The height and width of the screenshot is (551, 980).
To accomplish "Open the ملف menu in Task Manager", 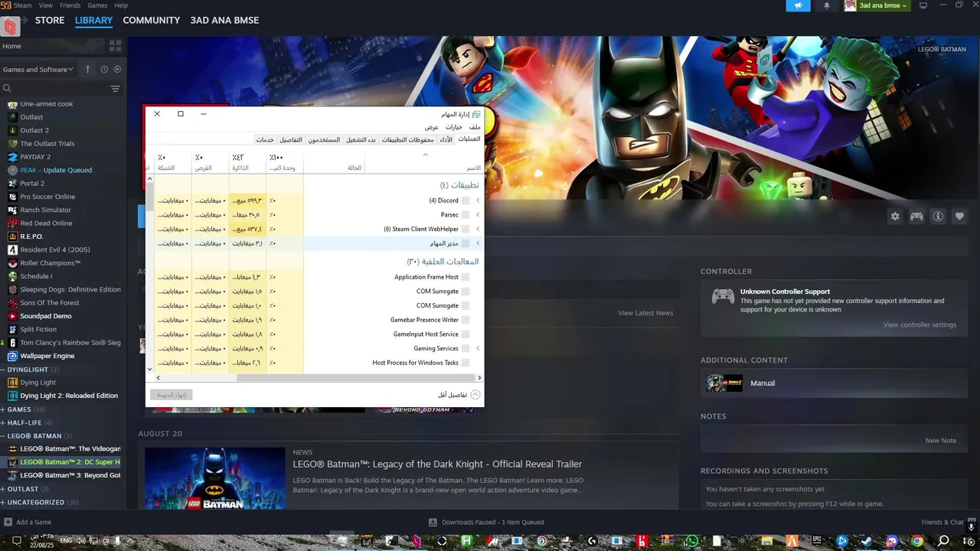I will click(475, 127).
